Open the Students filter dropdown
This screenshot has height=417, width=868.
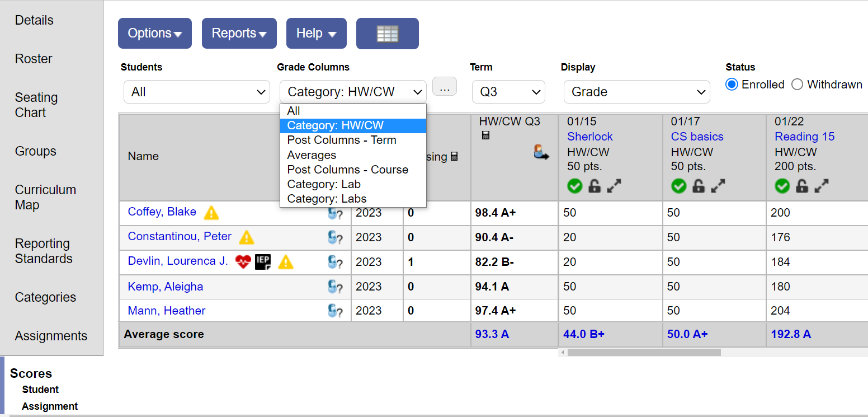[x=196, y=91]
